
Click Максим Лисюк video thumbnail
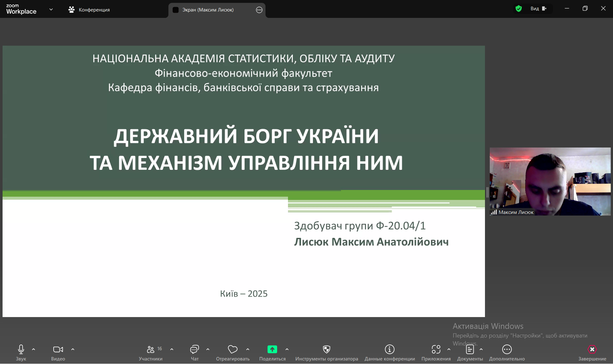click(x=550, y=181)
